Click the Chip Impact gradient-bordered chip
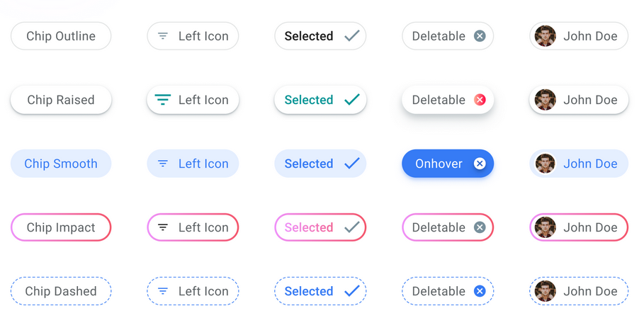Image resolution: width=644 pixels, height=318 pixels. click(61, 227)
